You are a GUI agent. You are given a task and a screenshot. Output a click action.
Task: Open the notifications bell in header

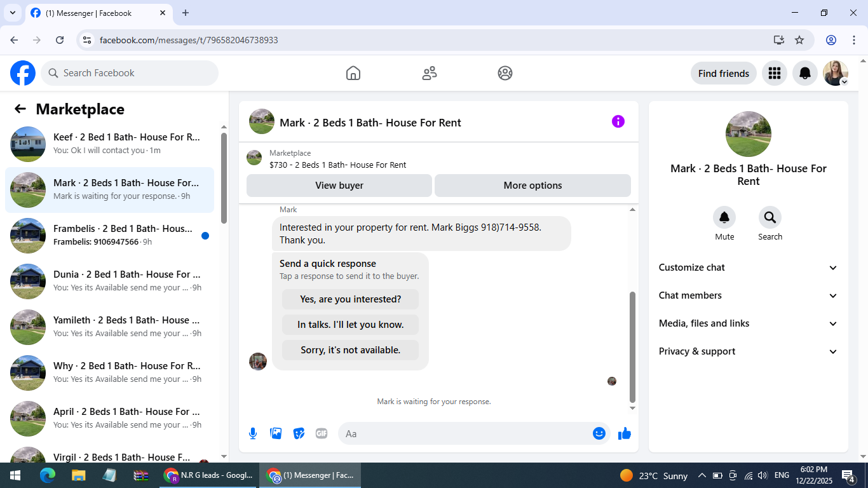tap(805, 73)
